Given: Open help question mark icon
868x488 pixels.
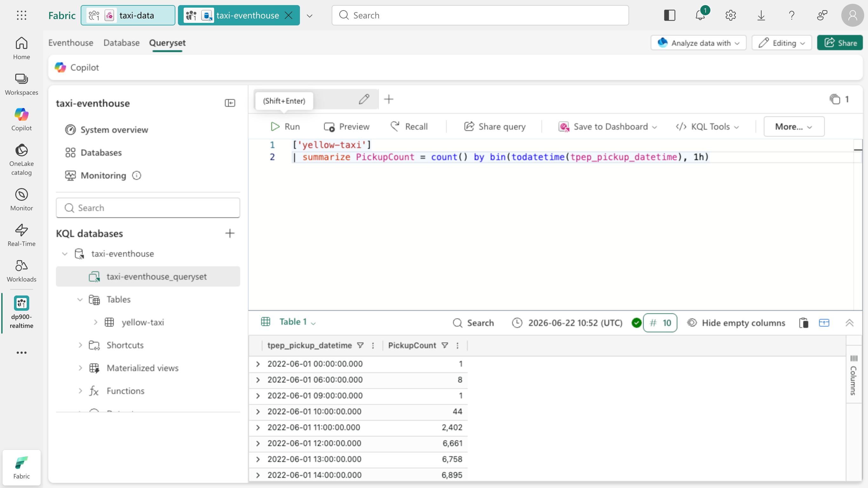Looking at the screenshot, I should point(791,15).
